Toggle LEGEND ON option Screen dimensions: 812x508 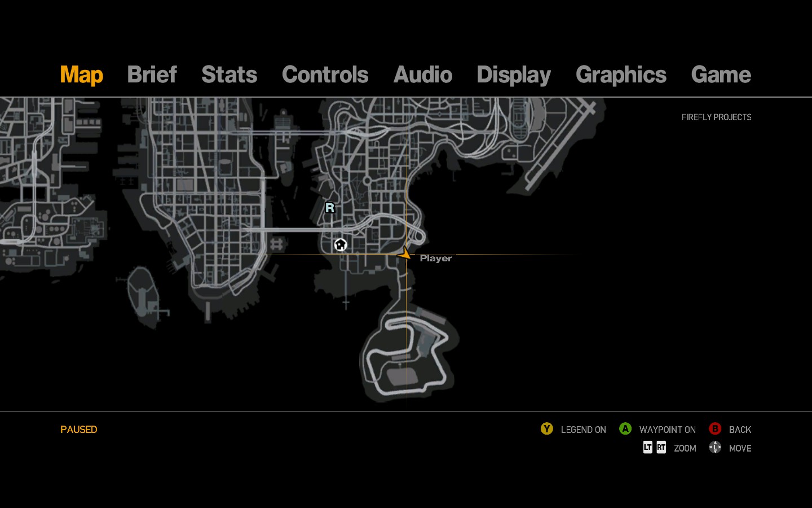pos(584,430)
